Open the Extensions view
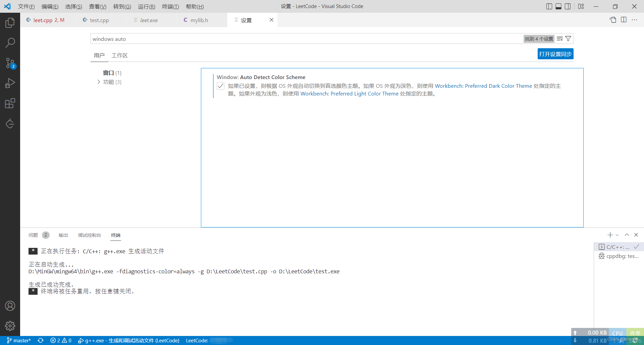Viewport: 644px width, 345px height. (x=10, y=103)
